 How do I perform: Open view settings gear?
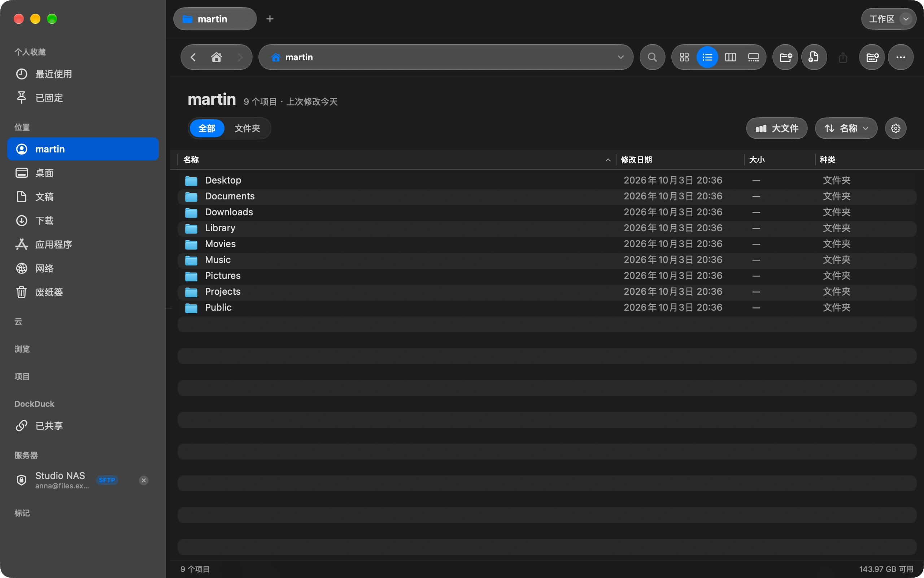point(896,129)
